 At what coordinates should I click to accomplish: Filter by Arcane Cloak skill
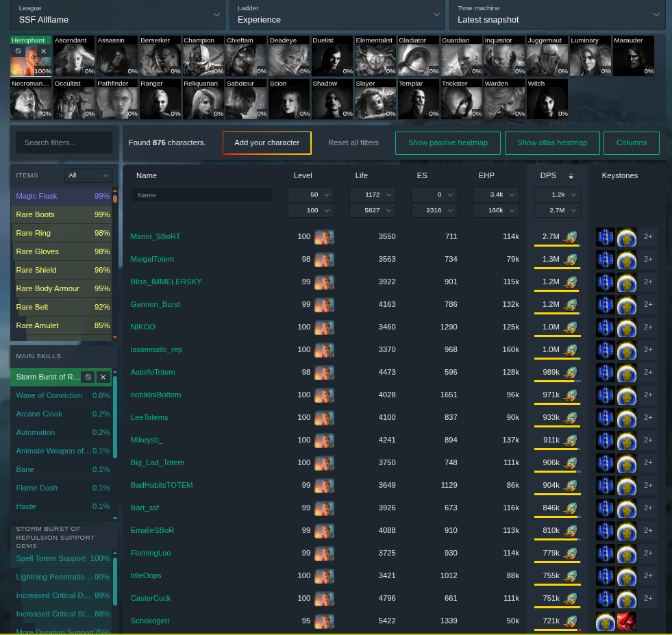(61, 414)
